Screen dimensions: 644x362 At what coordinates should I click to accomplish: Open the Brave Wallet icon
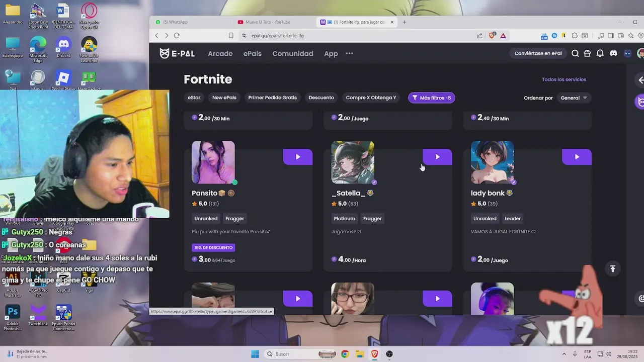(620, 36)
